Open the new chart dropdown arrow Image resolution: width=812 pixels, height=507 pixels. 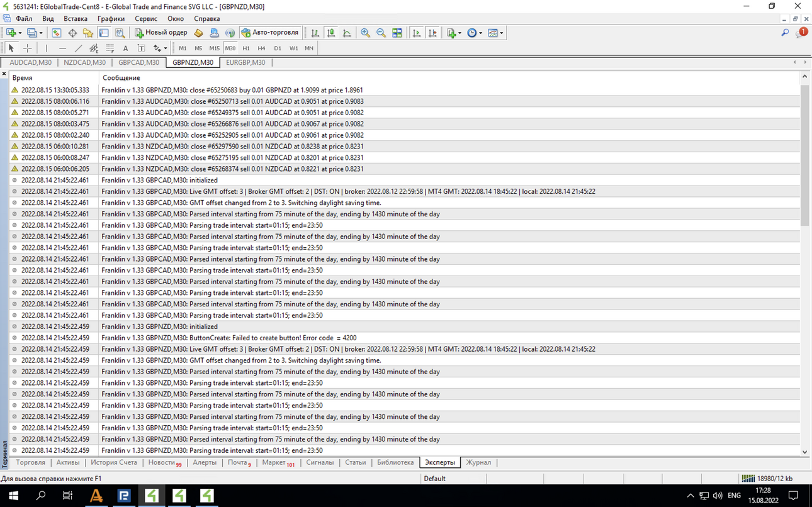[20, 33]
